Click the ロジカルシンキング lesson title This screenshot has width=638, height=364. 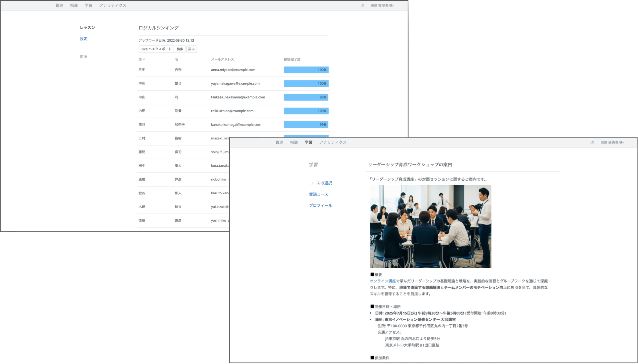[x=159, y=28]
